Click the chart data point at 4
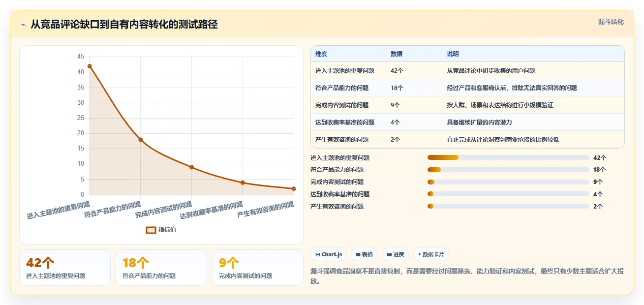644x305 pixels. pyautogui.click(x=243, y=183)
